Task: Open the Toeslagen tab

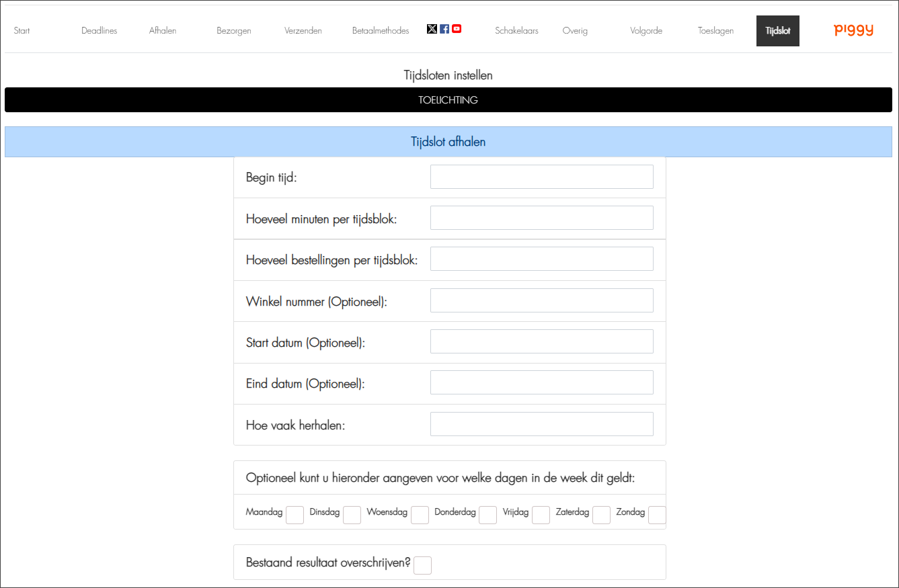Action: coord(715,31)
